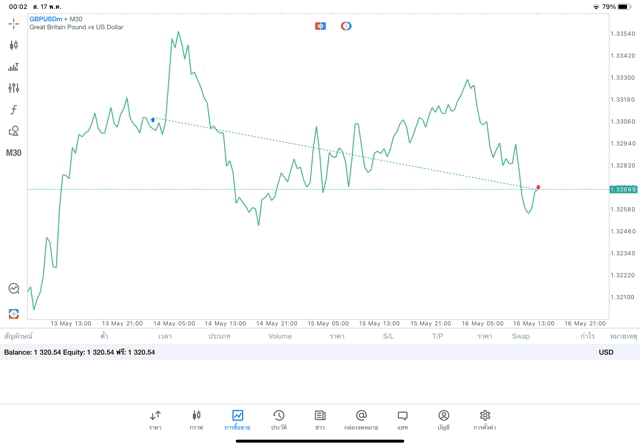Viewport: 640px width, 447px height.
Task: Open the indicators function (f) icon
Action: [x=14, y=110]
